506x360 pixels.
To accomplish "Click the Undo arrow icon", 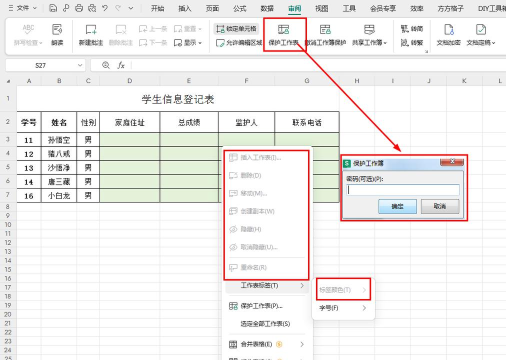I will click(x=105, y=8).
